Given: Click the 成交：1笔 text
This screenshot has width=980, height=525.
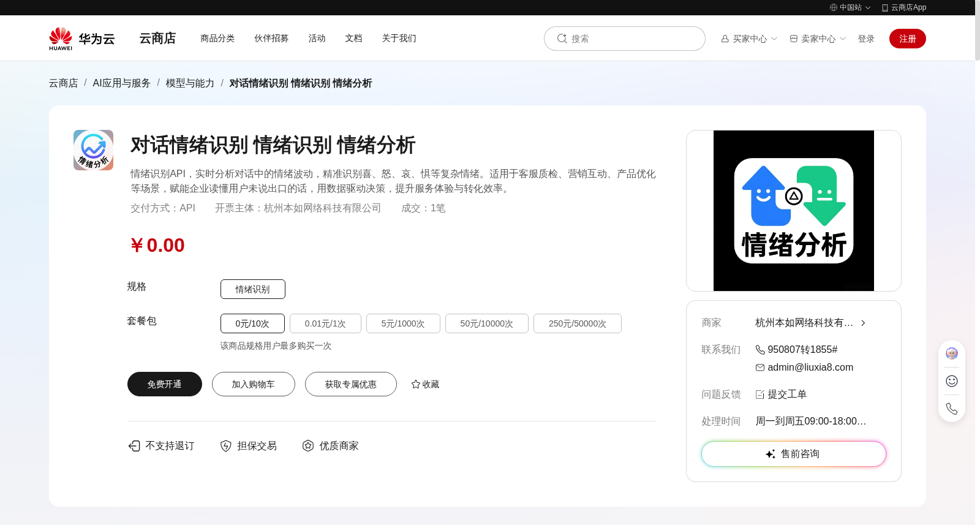Looking at the screenshot, I should click(423, 208).
